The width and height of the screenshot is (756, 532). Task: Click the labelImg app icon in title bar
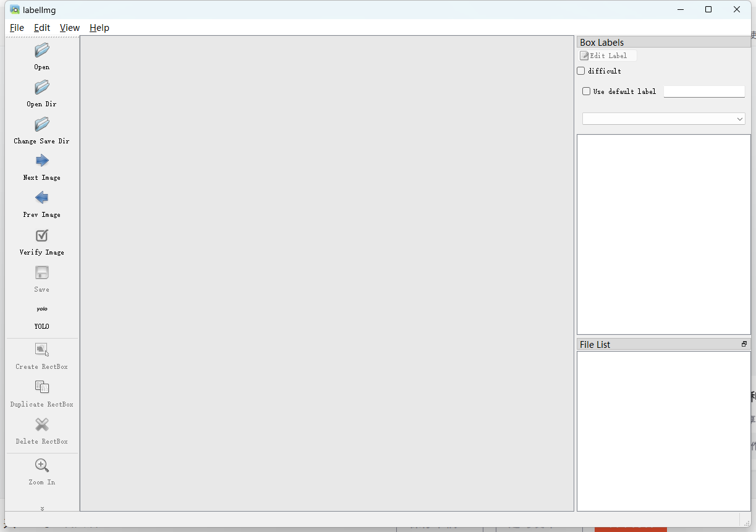tap(15, 10)
